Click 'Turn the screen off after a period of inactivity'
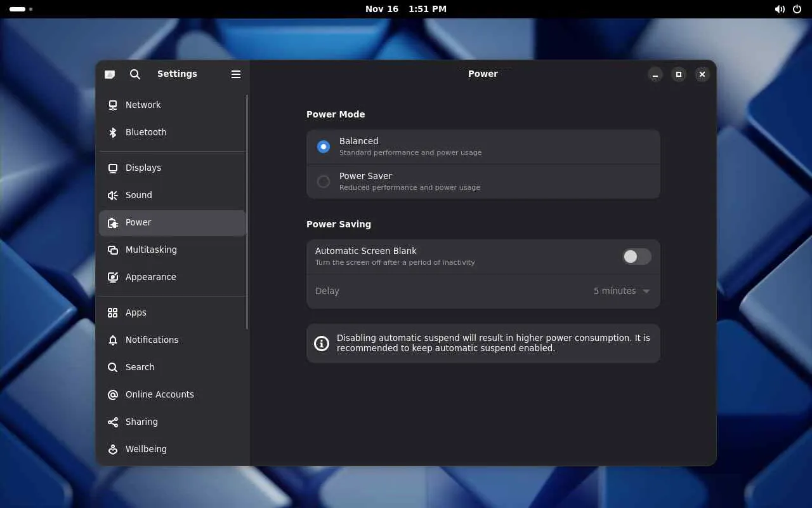Viewport: 812px width, 508px height. click(395, 263)
